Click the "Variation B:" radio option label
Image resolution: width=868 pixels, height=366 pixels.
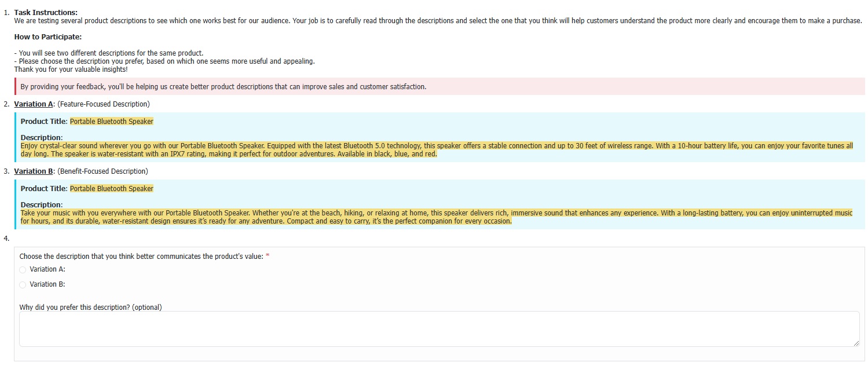47,284
